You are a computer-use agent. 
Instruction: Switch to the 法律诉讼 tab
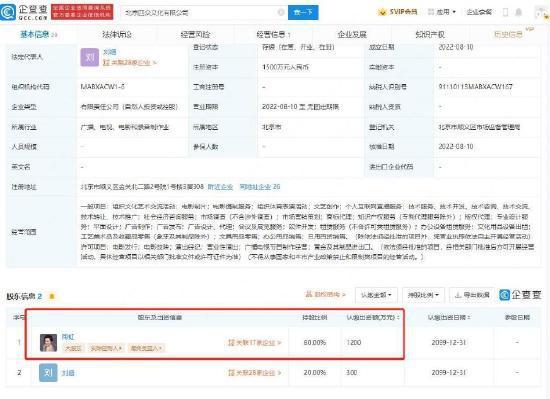point(117,34)
